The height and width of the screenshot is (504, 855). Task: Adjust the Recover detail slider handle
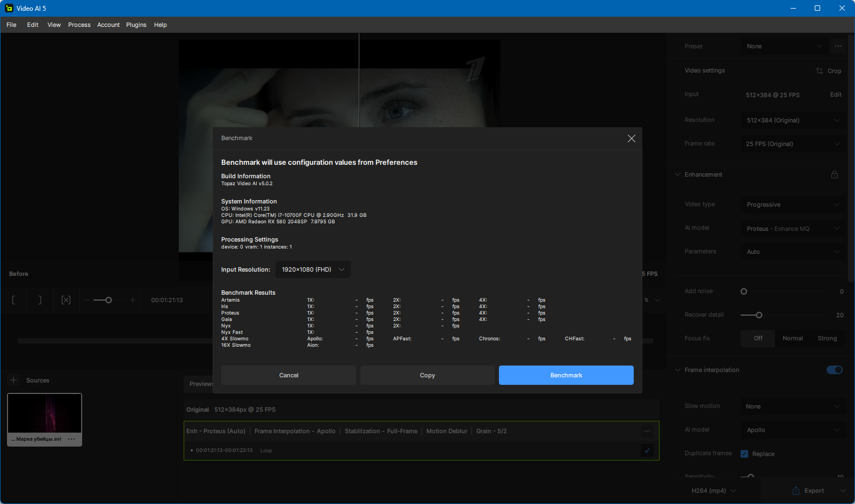coord(759,315)
